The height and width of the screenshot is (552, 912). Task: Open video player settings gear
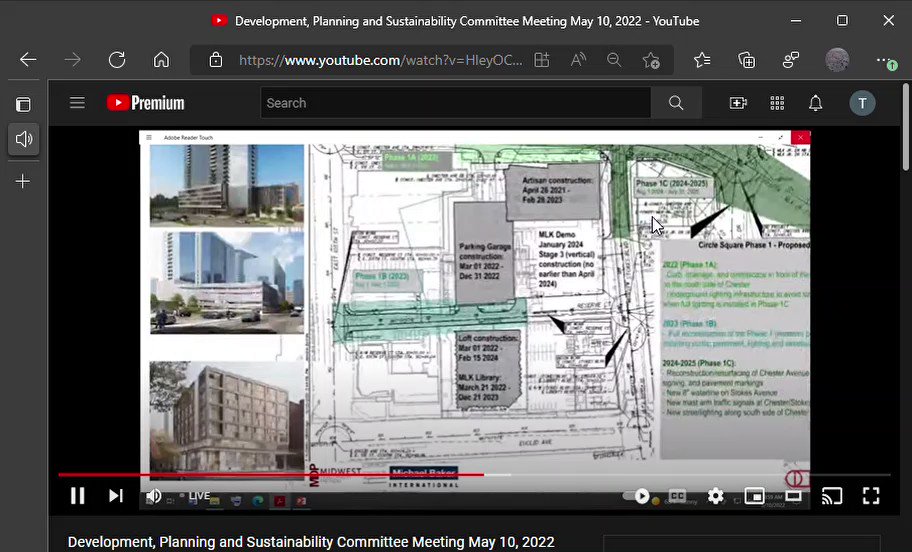pos(715,496)
